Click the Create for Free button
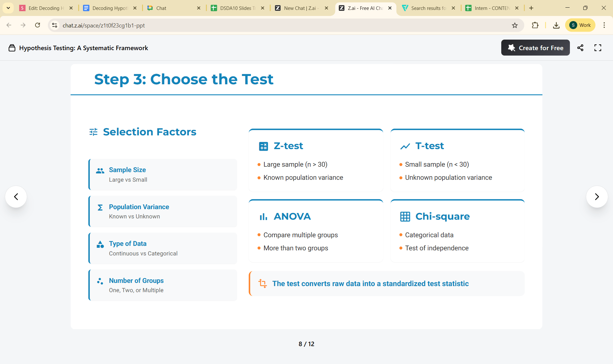The width and height of the screenshot is (613, 364). pos(535,48)
